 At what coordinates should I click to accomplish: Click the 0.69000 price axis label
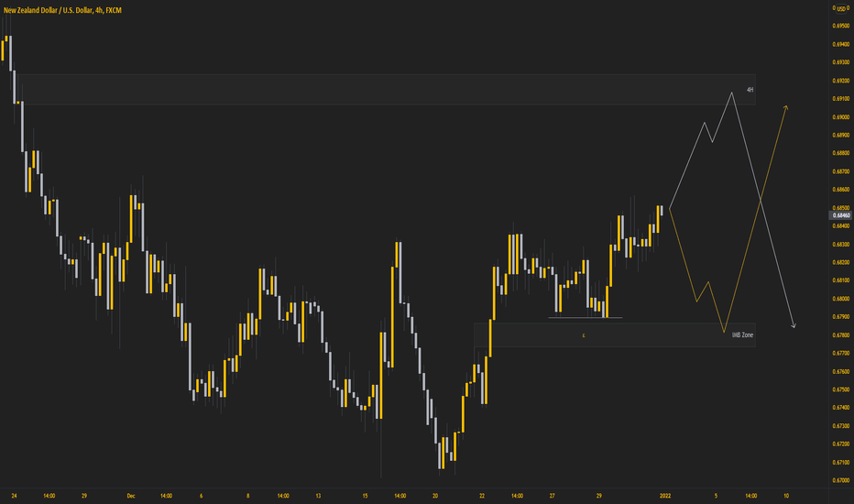point(841,117)
